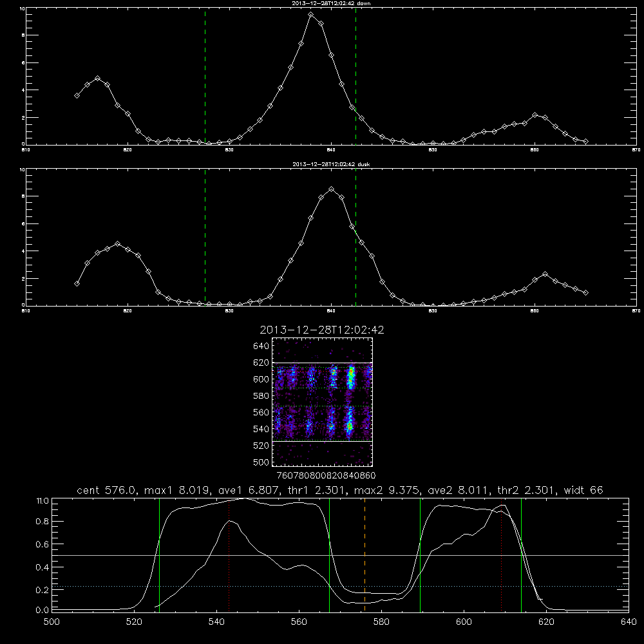Click 'widt 66' in the bottom plot header
Viewport: 644px width, 644px height.
(x=583, y=490)
